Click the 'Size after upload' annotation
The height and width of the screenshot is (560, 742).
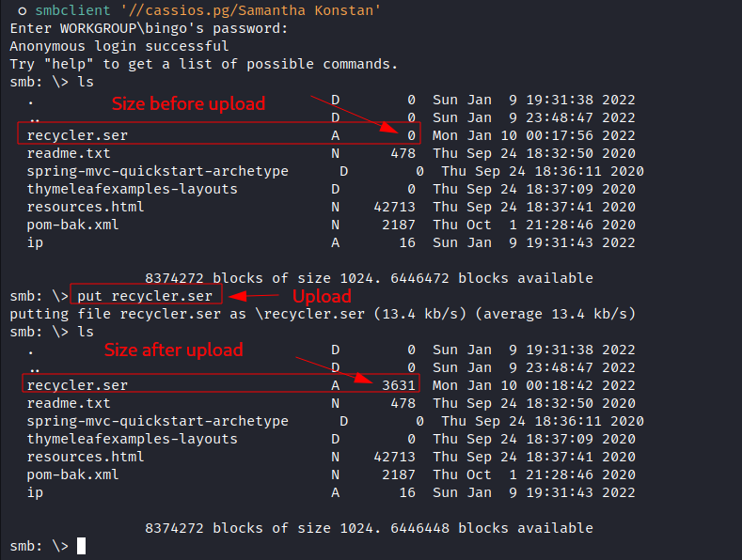(173, 350)
